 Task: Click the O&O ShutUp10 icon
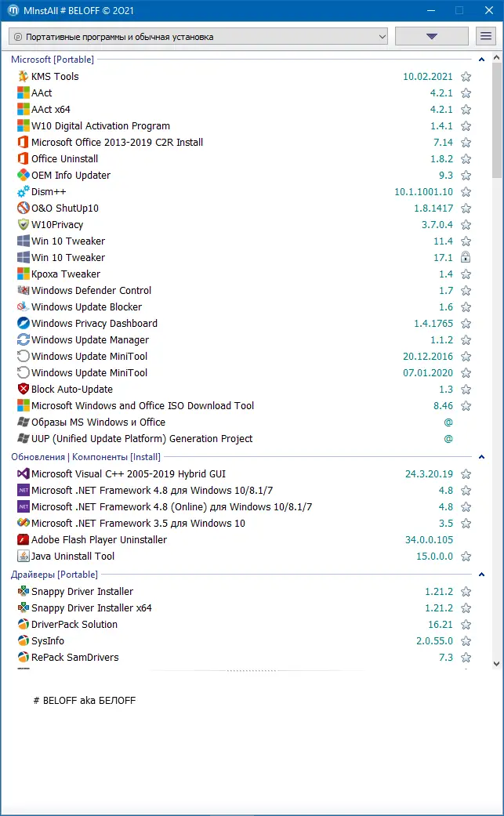click(24, 209)
